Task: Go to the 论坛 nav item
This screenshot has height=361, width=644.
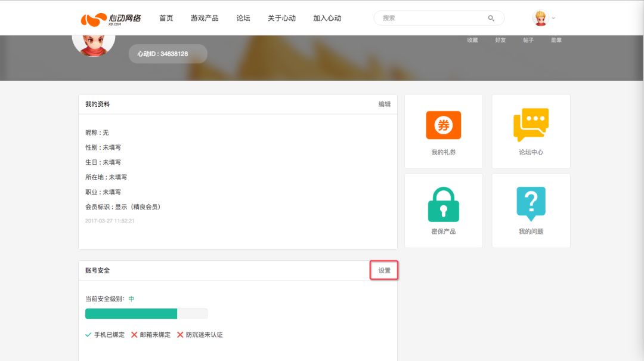Action: click(x=243, y=18)
